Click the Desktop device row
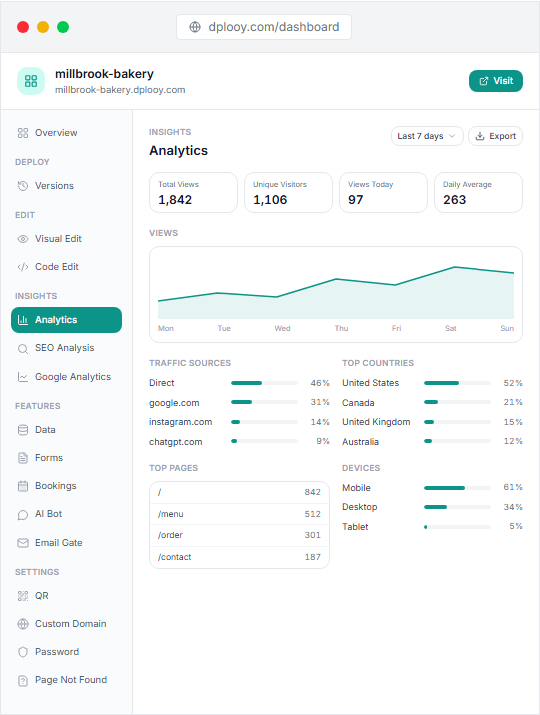This screenshot has width=540, height=715. pos(432,507)
